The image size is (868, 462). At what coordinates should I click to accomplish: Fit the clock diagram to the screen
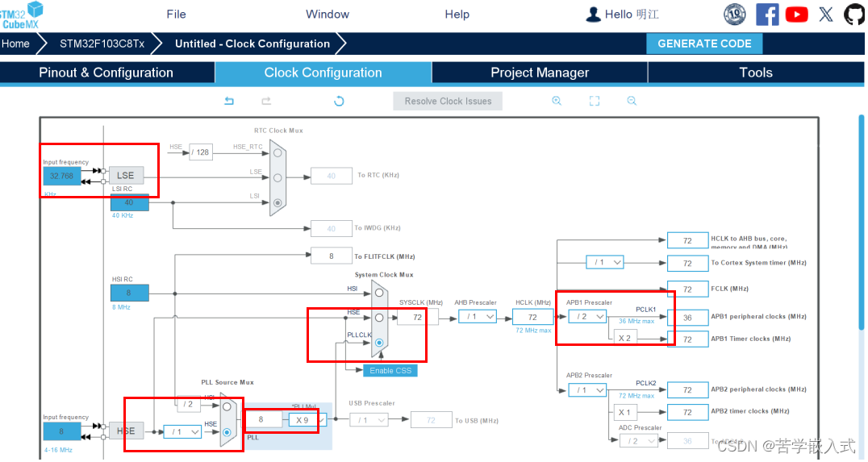pyautogui.click(x=594, y=101)
